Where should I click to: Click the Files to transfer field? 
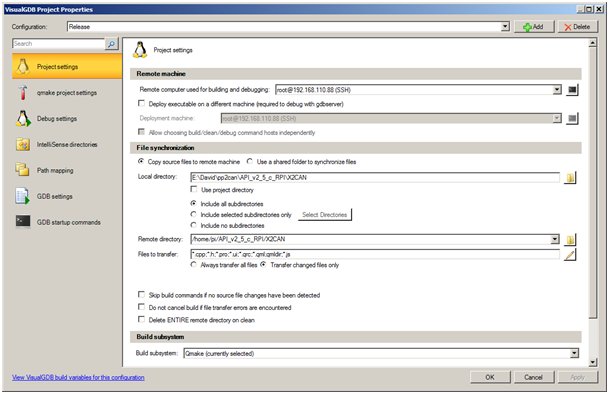[375, 255]
